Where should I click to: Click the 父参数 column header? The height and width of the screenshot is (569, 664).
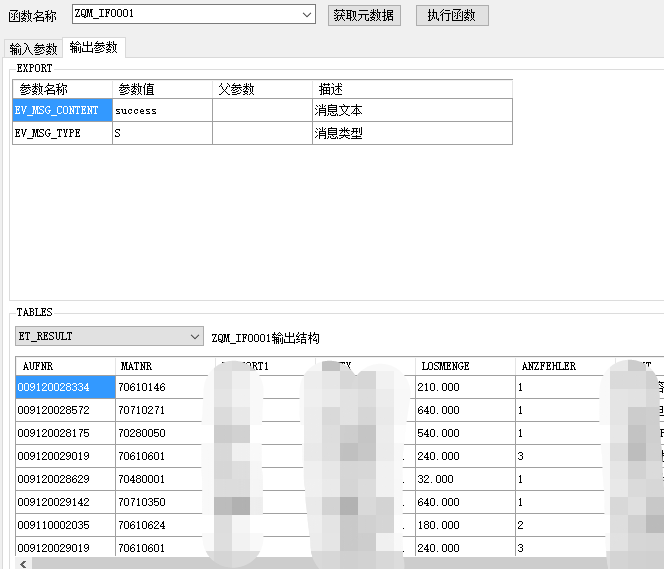[x=262, y=89]
